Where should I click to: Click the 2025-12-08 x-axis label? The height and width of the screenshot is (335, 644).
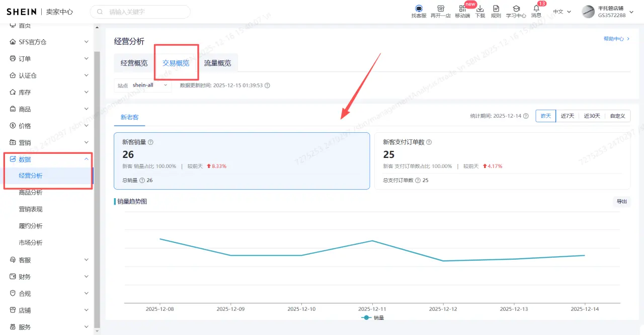tap(159, 309)
